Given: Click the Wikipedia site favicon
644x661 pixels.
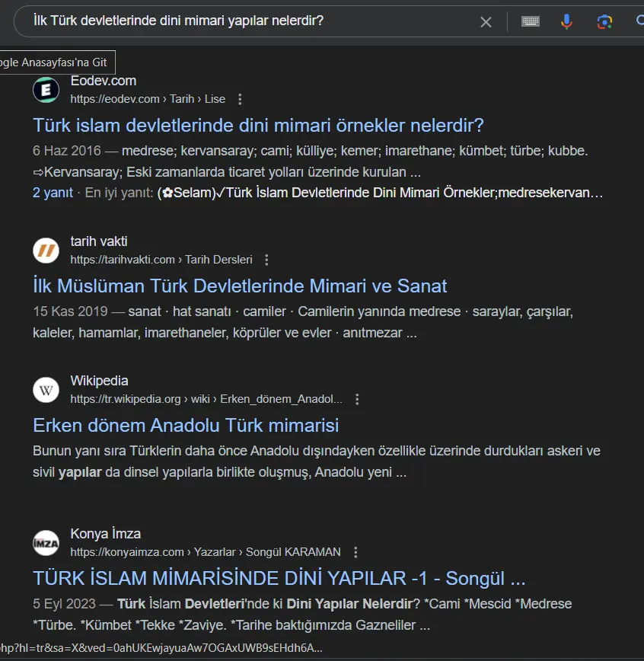Looking at the screenshot, I should click(46, 390).
